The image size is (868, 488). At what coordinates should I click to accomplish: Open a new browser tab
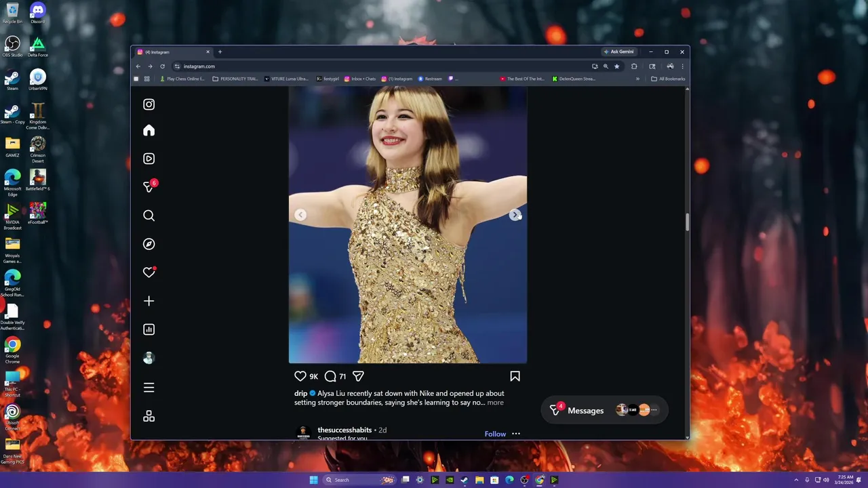point(220,52)
